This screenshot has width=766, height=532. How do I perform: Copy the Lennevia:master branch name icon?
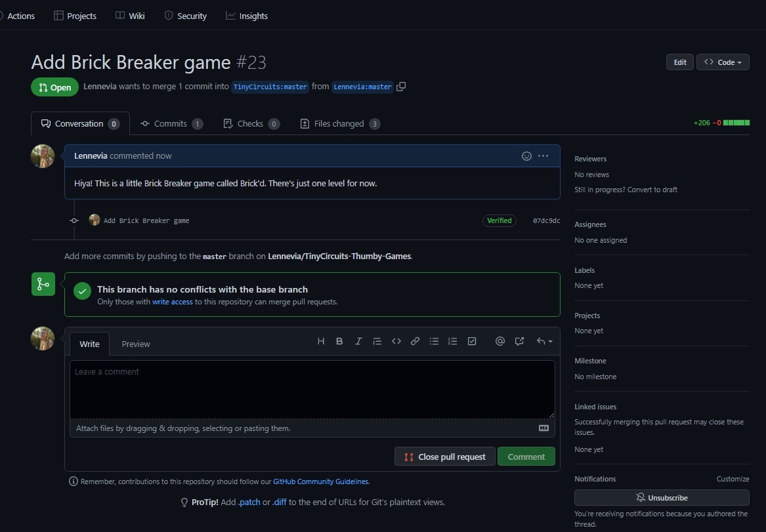[401, 87]
